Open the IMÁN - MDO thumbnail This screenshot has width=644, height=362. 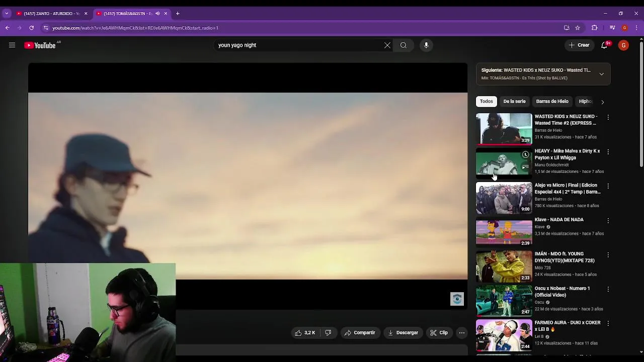coord(504,266)
